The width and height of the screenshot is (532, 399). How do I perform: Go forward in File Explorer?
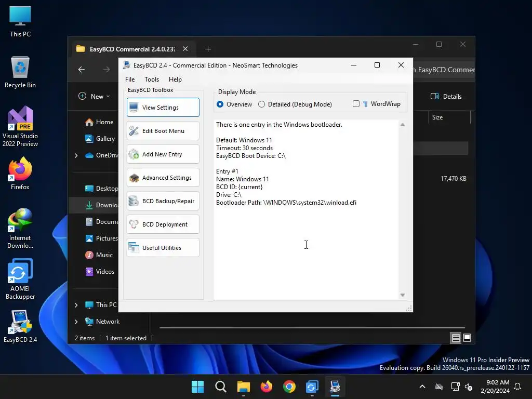[107, 70]
